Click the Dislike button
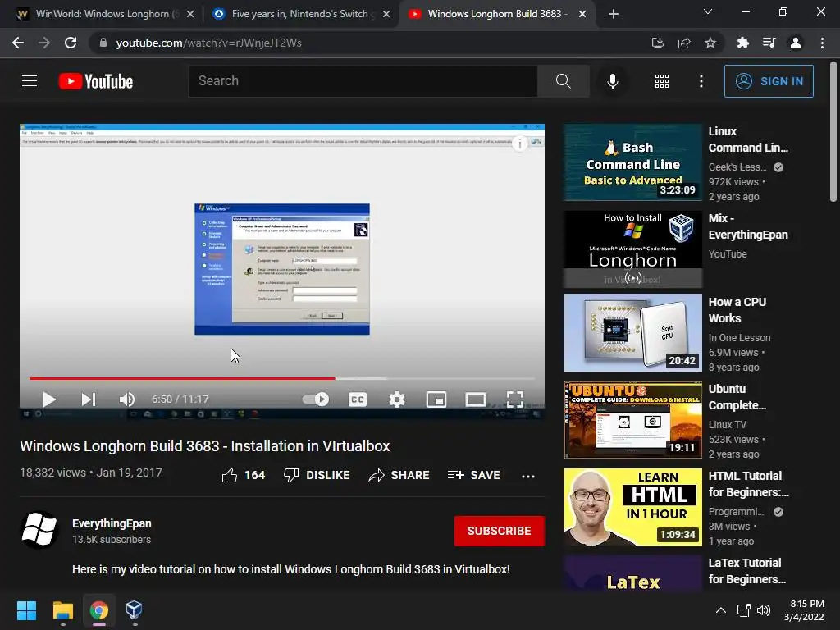The width and height of the screenshot is (840, 630). click(317, 475)
